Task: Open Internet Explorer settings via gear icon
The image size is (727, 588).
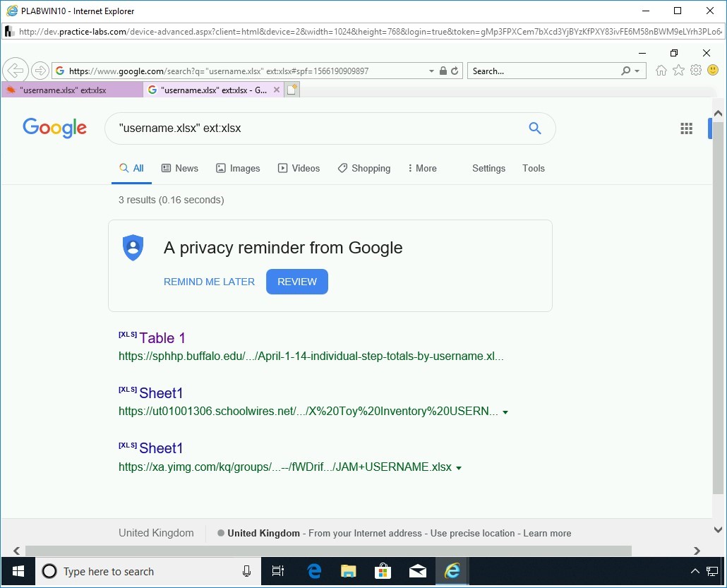Action: [696, 71]
